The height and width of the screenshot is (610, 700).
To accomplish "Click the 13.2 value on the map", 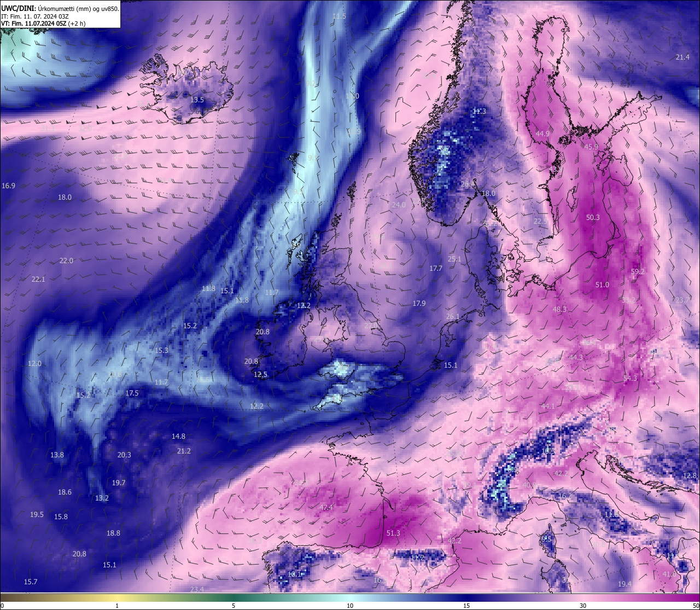I will click(102, 498).
